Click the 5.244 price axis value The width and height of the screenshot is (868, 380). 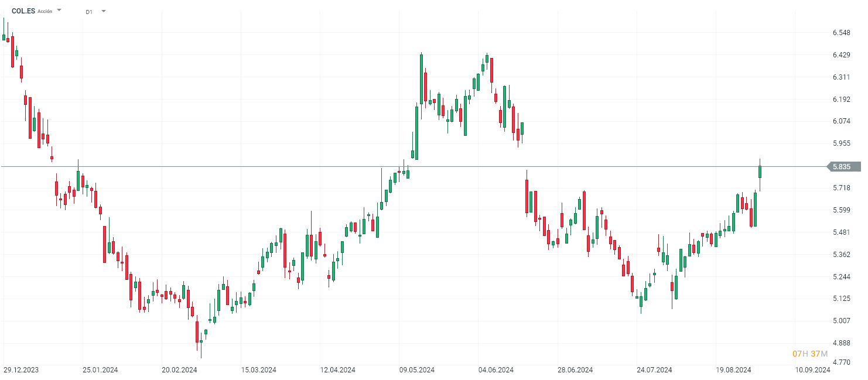pyautogui.click(x=842, y=276)
